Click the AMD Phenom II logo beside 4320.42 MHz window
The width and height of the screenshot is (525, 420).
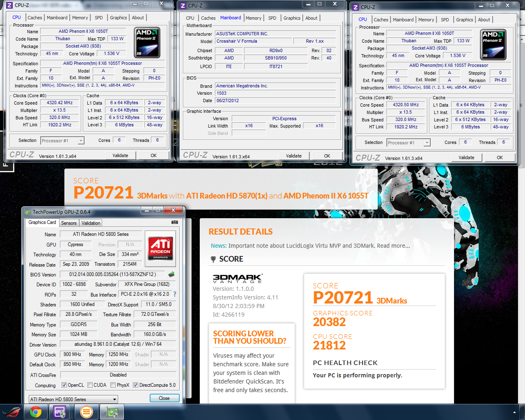pyautogui.click(x=147, y=43)
